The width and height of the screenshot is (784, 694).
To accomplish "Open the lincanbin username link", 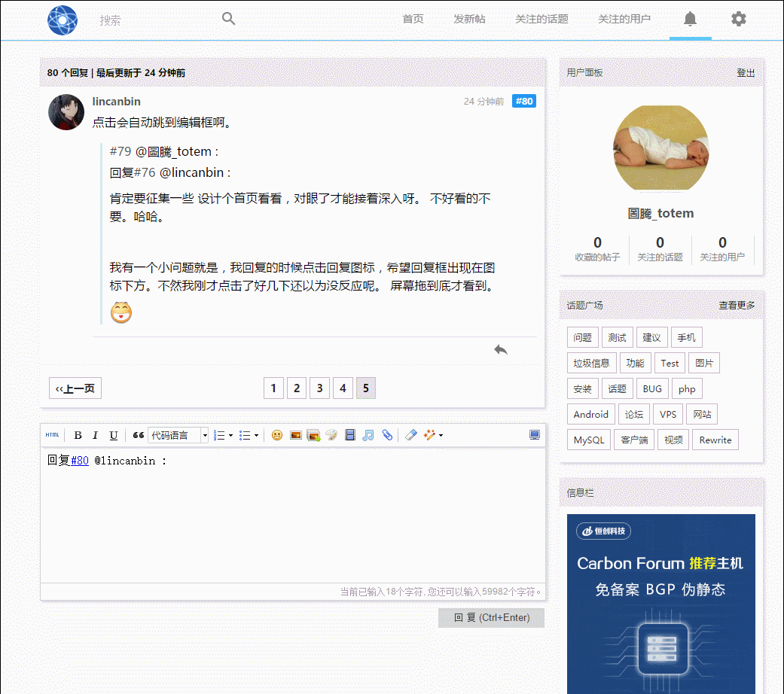I will 117,102.
